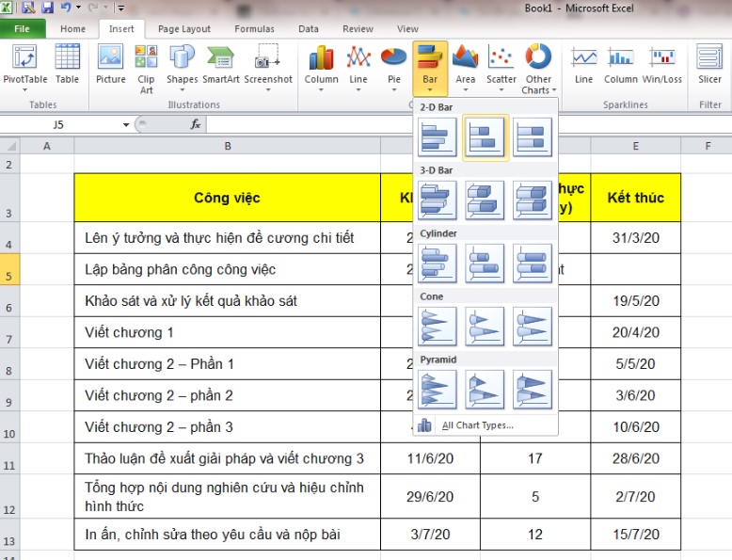
Task: Open the Screenshot tool
Action: click(x=268, y=68)
